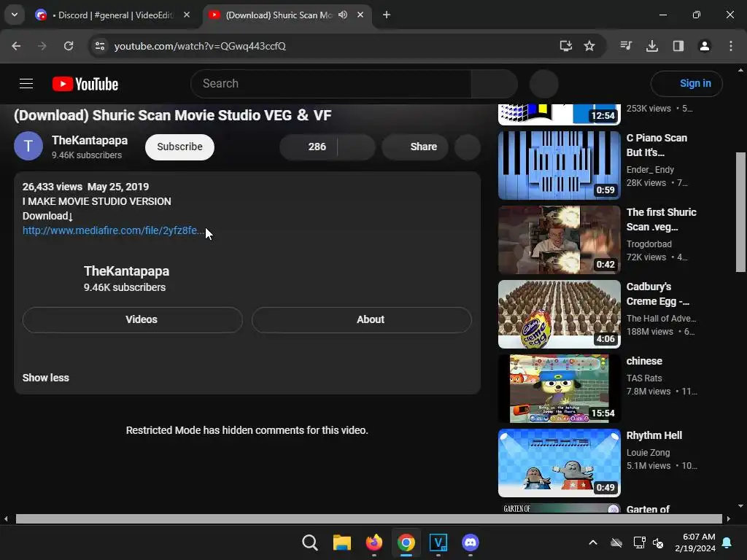Click the horizontal page scrollbar
This screenshot has height=560, width=747.
pyautogui.click(x=368, y=518)
